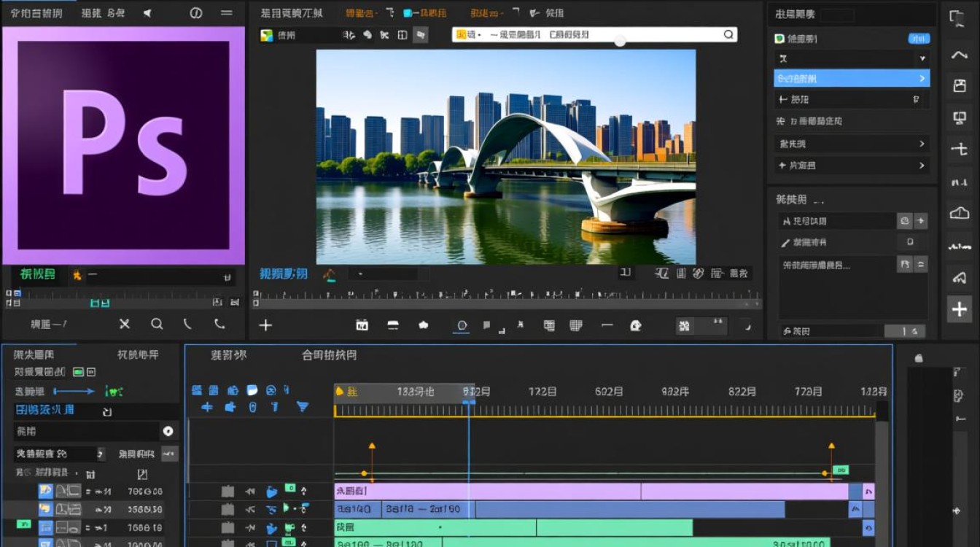Click the highlighted rightmost icon in preview header toolbar

(x=420, y=34)
